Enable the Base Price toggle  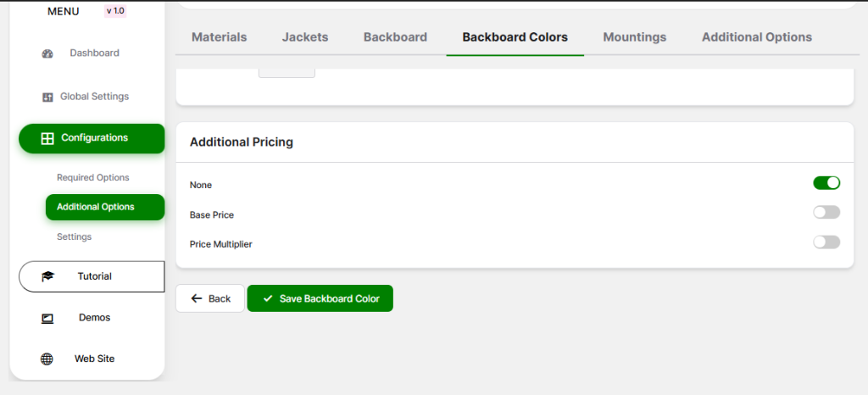826,213
